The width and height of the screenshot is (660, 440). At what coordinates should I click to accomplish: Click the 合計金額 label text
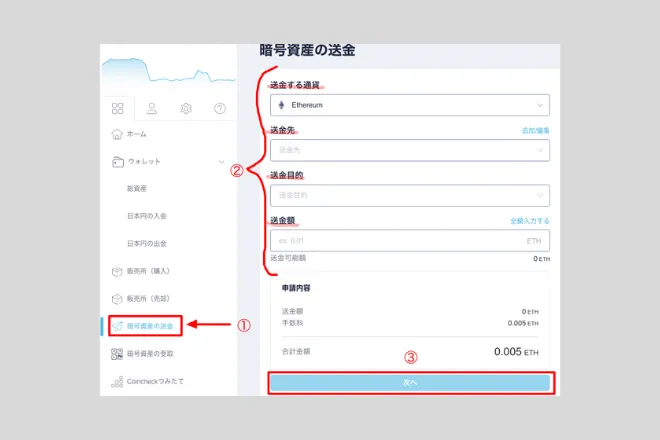tap(296, 352)
